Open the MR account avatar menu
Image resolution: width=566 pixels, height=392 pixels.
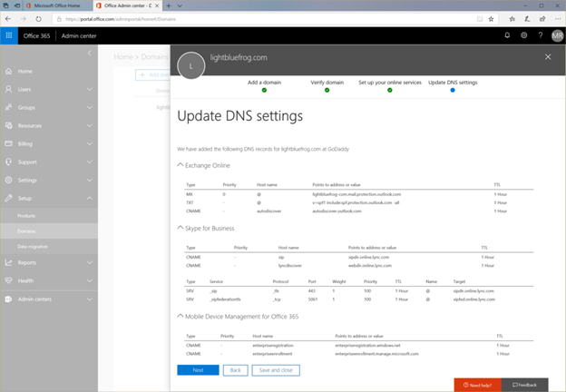[557, 35]
